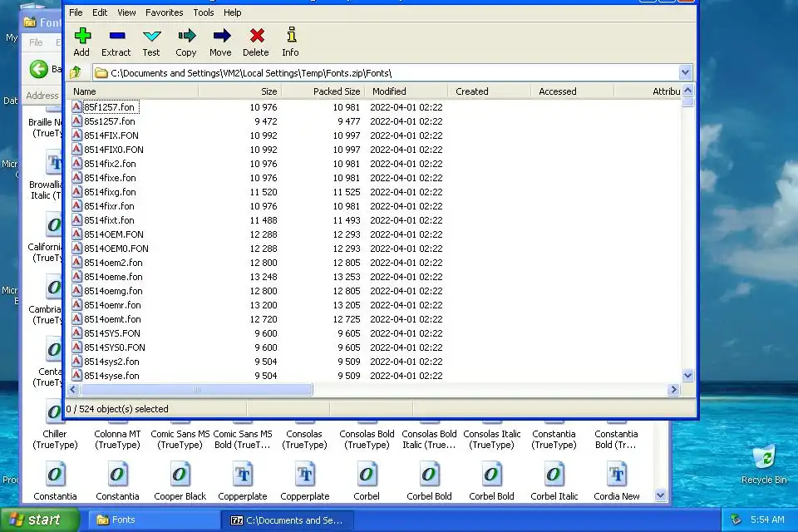Select file 8514oeme.fon
Screen dimensions: 798x532
click(113, 277)
